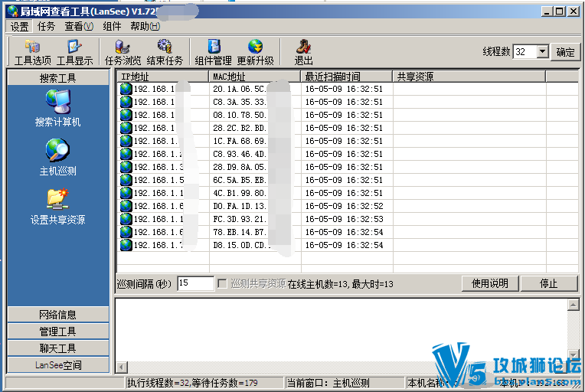The width and height of the screenshot is (585, 392).
Task: Click status text 执行线程数=32,等待任务数=179
Action: coord(192,383)
